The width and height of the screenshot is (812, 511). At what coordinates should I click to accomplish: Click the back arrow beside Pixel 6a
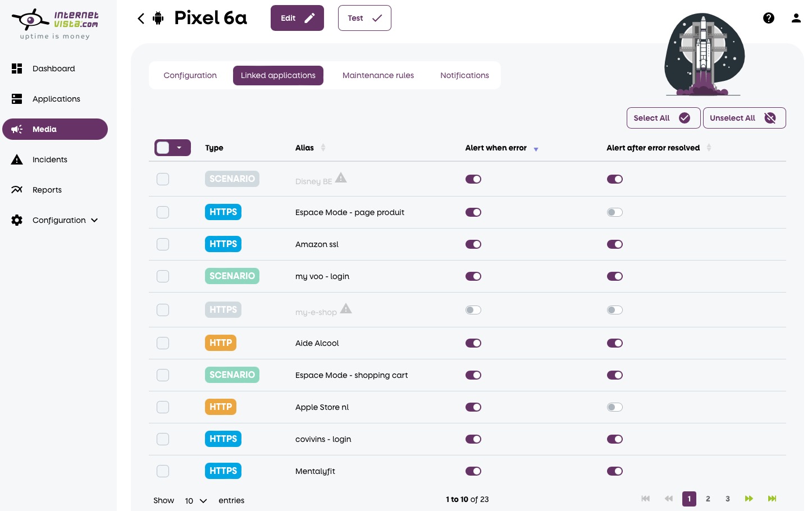click(x=141, y=19)
